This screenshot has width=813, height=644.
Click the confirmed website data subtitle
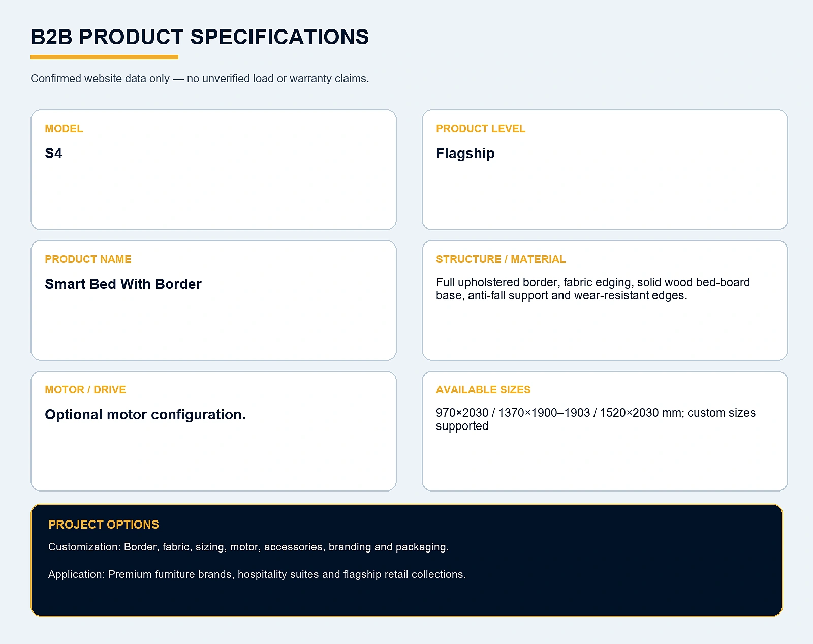[x=200, y=79]
